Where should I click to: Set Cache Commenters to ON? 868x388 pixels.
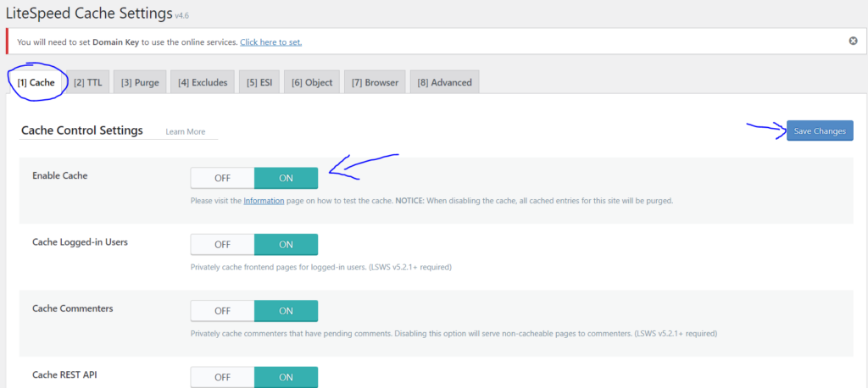click(x=287, y=311)
